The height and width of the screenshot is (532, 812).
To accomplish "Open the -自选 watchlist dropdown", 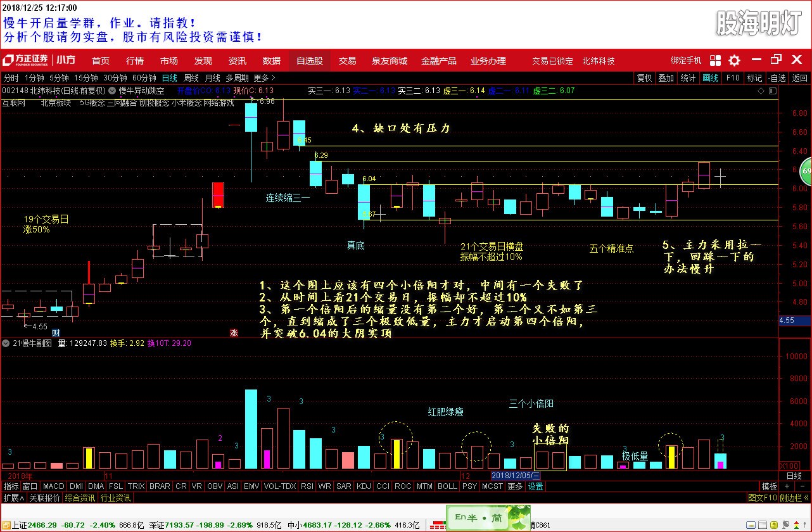I will (x=777, y=78).
